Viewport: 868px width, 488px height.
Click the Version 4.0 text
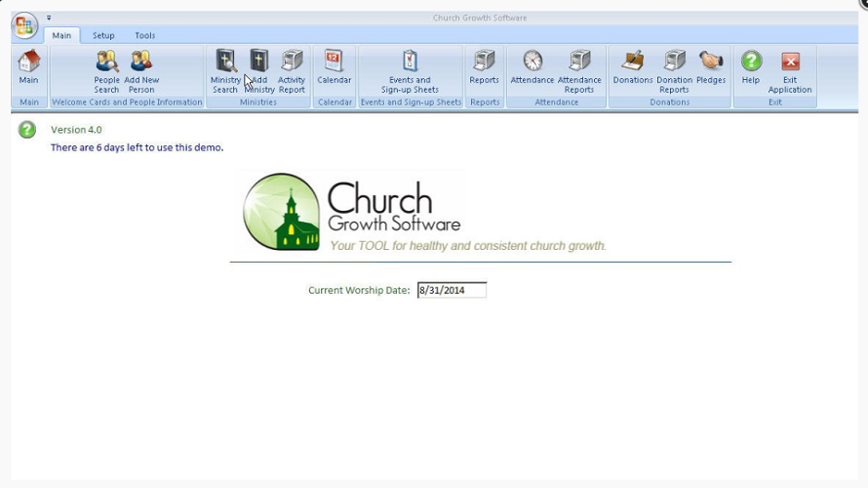click(x=76, y=130)
